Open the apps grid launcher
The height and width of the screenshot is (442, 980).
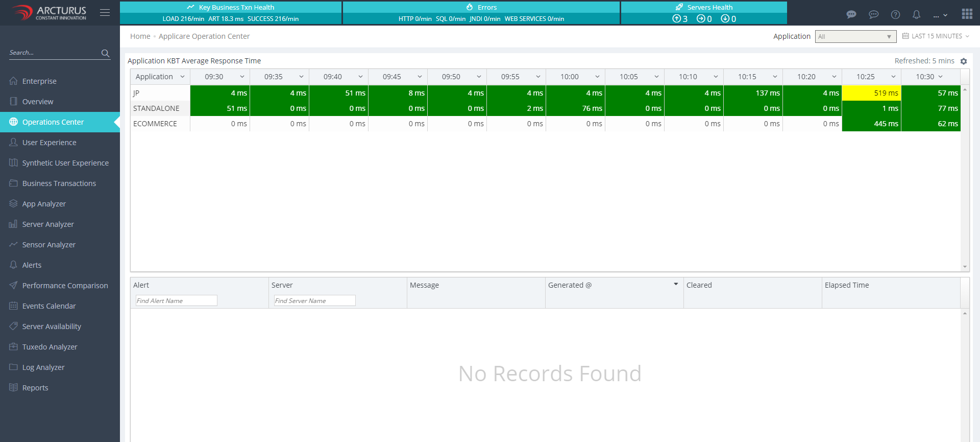click(967, 14)
